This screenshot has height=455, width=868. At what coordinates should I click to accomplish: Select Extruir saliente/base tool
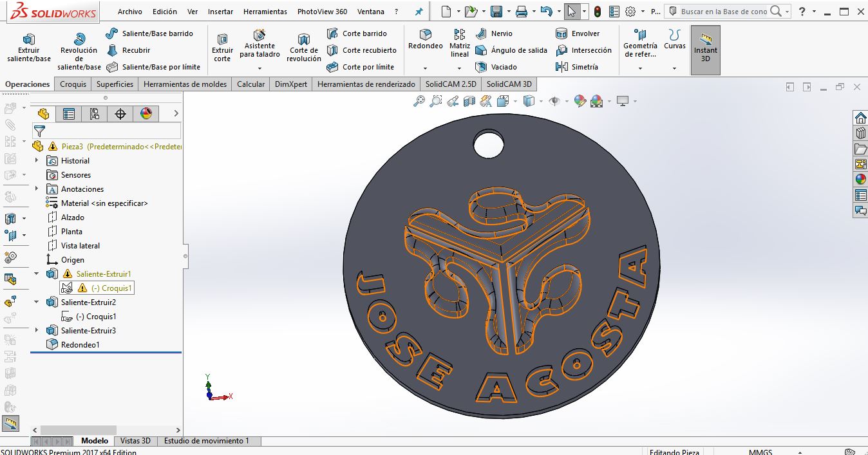(x=29, y=48)
